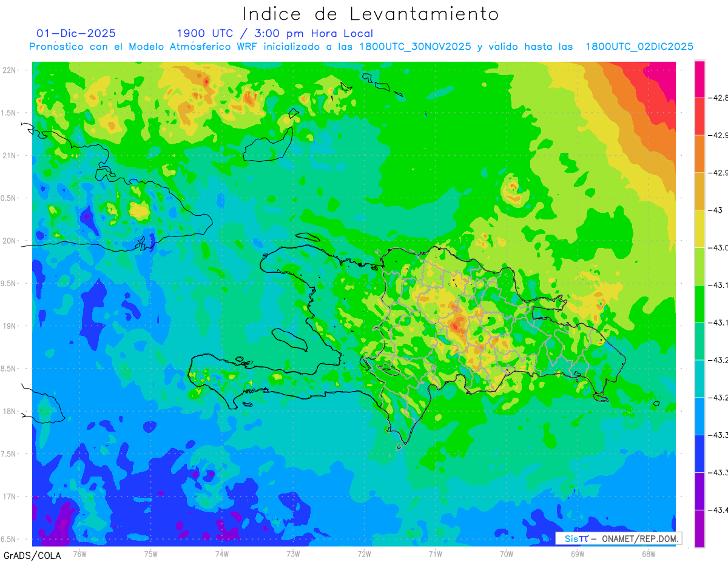728x562 pixels.
Task: Click the '76W' longitude label
Action: tap(79, 553)
